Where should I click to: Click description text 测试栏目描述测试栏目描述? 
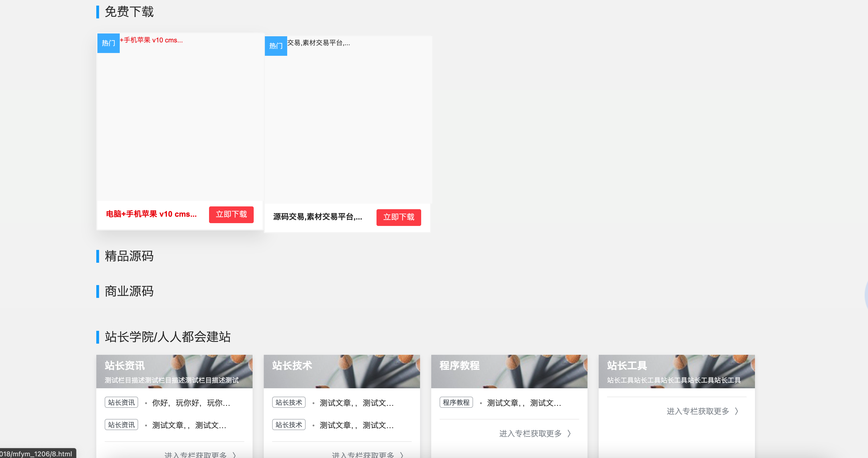(x=172, y=380)
